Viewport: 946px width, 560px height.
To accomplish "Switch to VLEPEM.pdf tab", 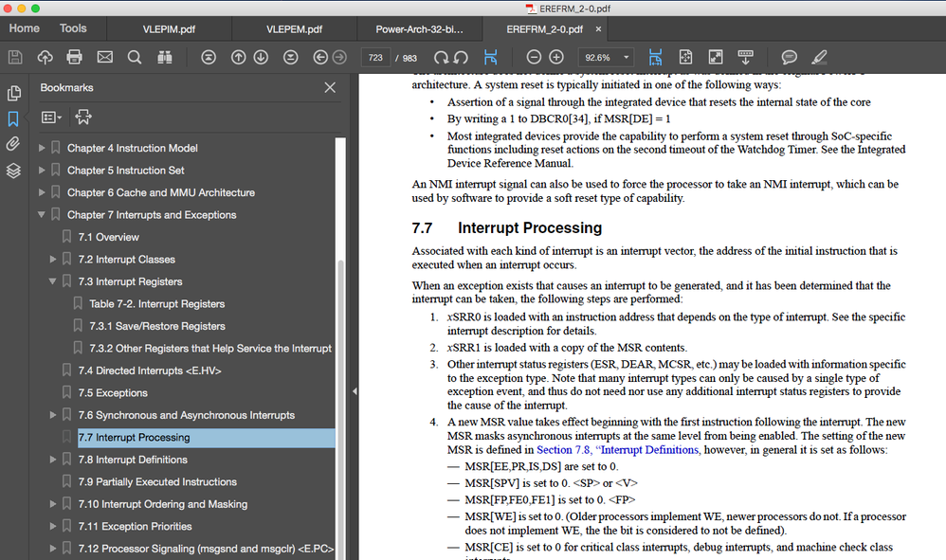I will point(295,29).
